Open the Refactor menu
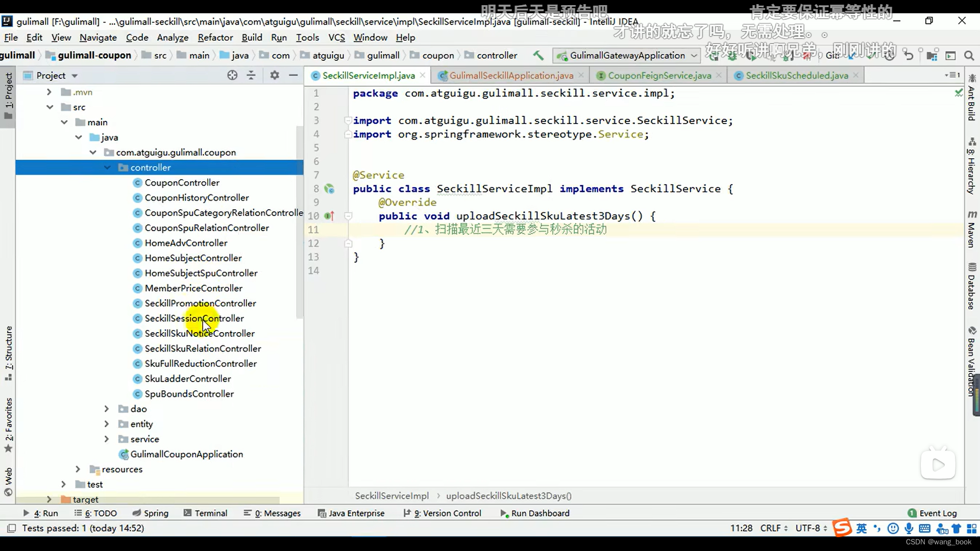The image size is (980, 551). 215,38
